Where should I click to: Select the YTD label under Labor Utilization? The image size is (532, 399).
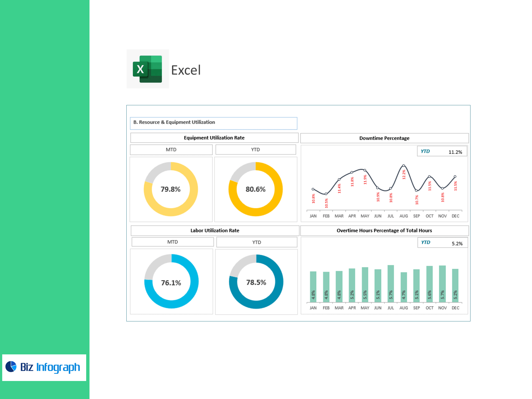pos(257,242)
